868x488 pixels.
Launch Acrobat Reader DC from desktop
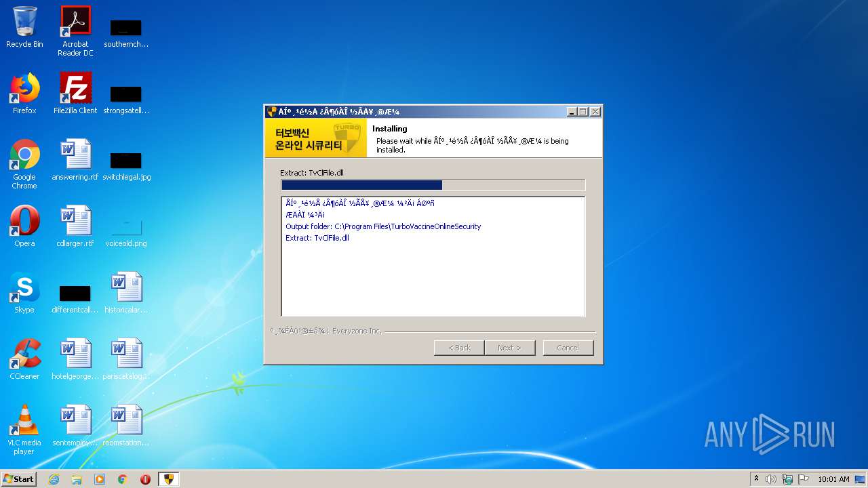click(75, 31)
